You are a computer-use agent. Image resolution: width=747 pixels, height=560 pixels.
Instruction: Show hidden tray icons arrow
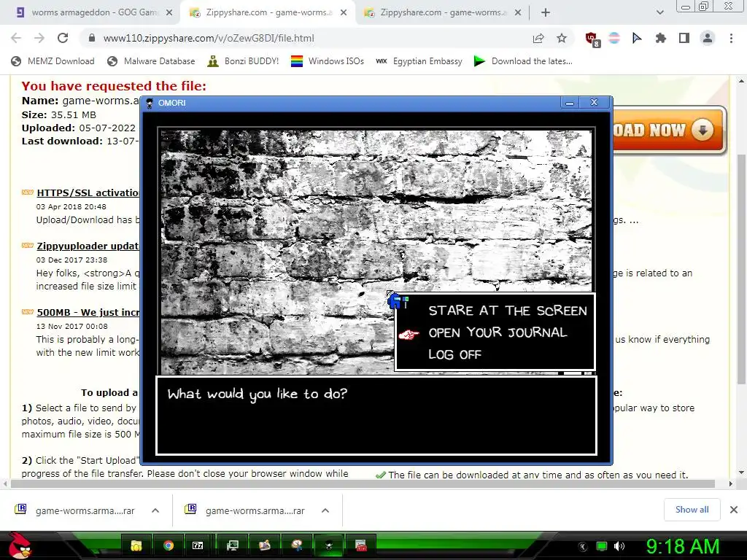pyautogui.click(x=582, y=546)
